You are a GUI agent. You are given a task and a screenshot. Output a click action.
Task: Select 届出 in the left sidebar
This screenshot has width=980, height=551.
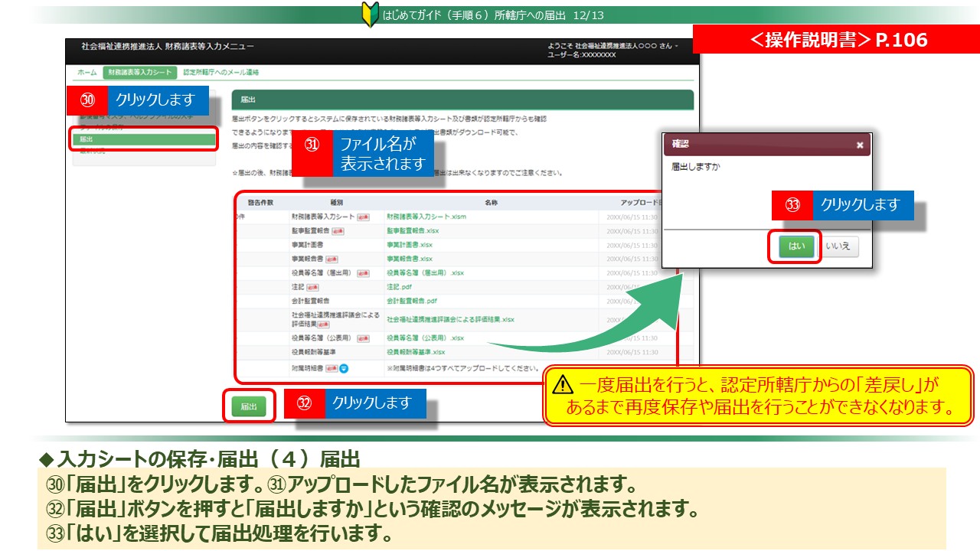tap(144, 139)
